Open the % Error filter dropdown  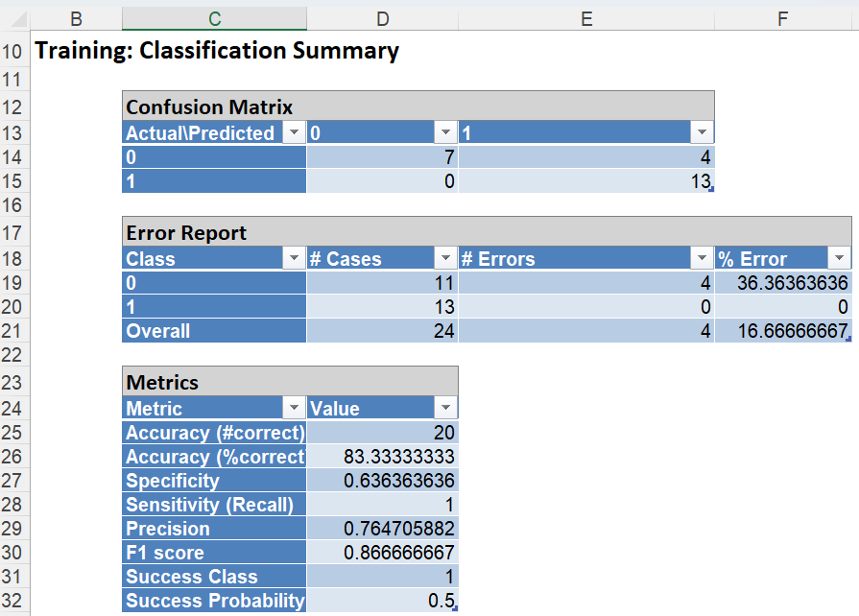coord(839,259)
